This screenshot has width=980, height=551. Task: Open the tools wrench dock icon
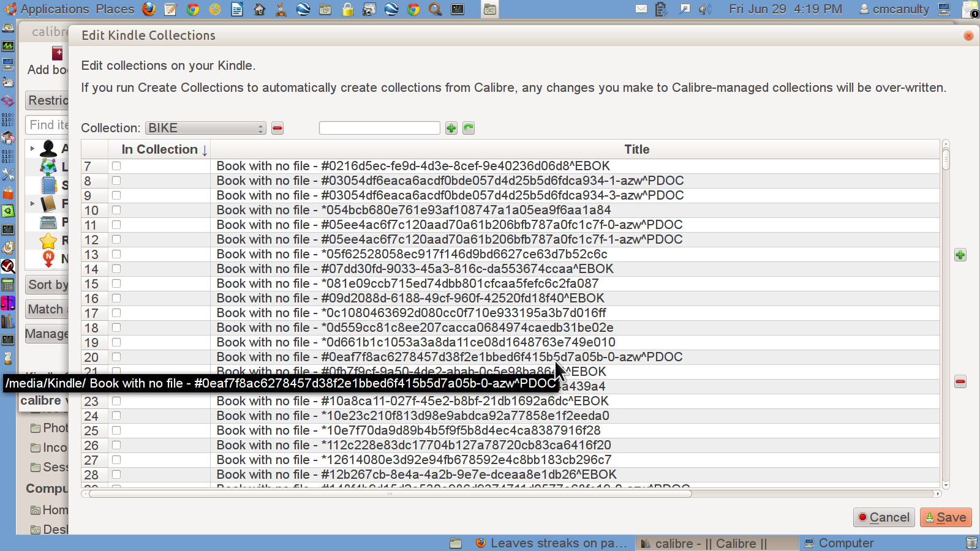[x=8, y=174]
